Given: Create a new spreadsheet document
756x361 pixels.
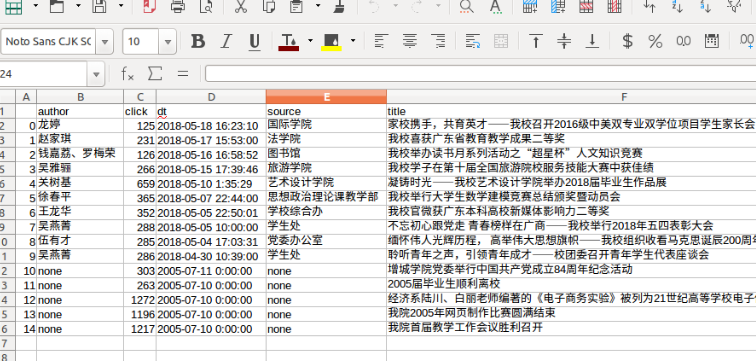Looking at the screenshot, I should (14, 6).
